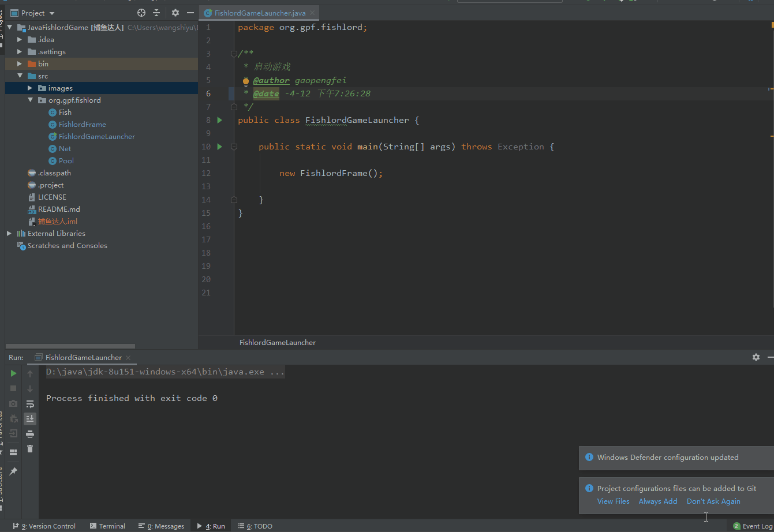Fold the main method at line 10

coord(234,147)
